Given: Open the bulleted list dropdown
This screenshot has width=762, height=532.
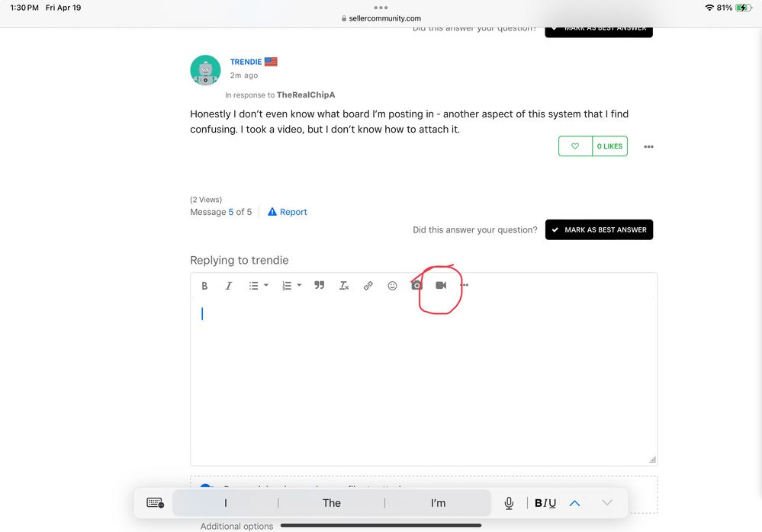Looking at the screenshot, I should click(x=258, y=286).
